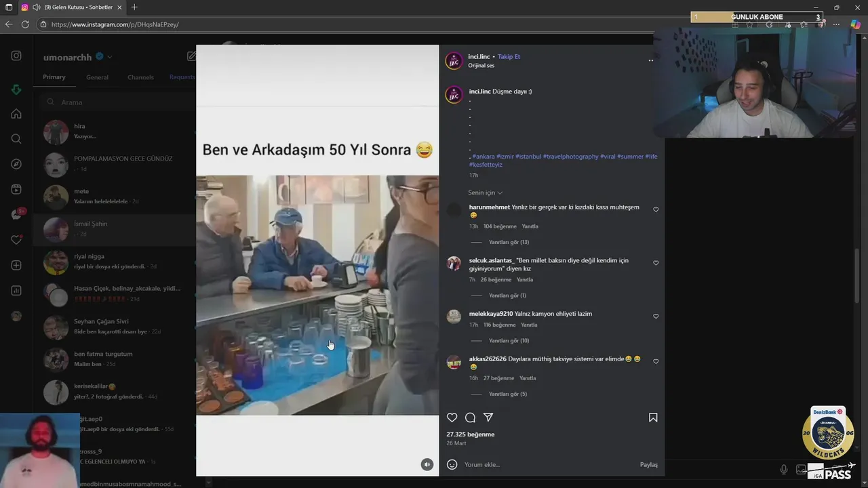Open the emoji picker in the comment box
868x488 pixels.
(452, 464)
